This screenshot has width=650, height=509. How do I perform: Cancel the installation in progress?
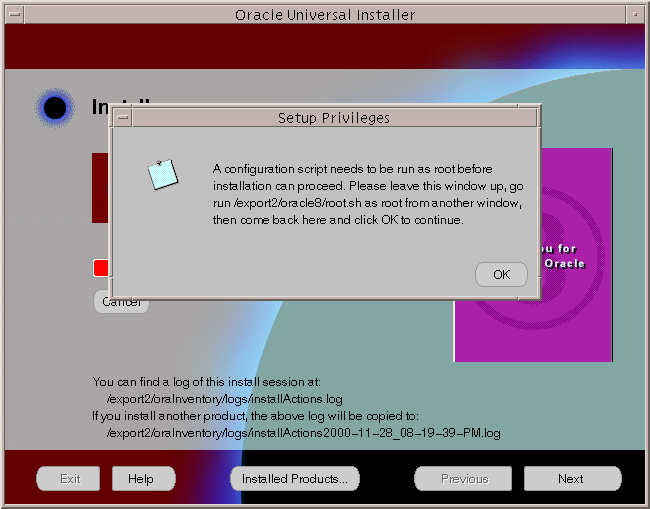pos(122,303)
